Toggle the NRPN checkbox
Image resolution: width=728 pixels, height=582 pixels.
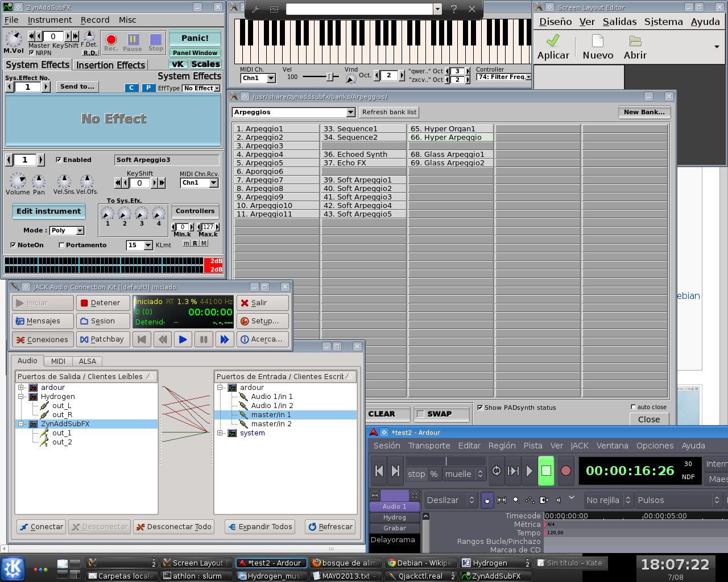point(31,53)
